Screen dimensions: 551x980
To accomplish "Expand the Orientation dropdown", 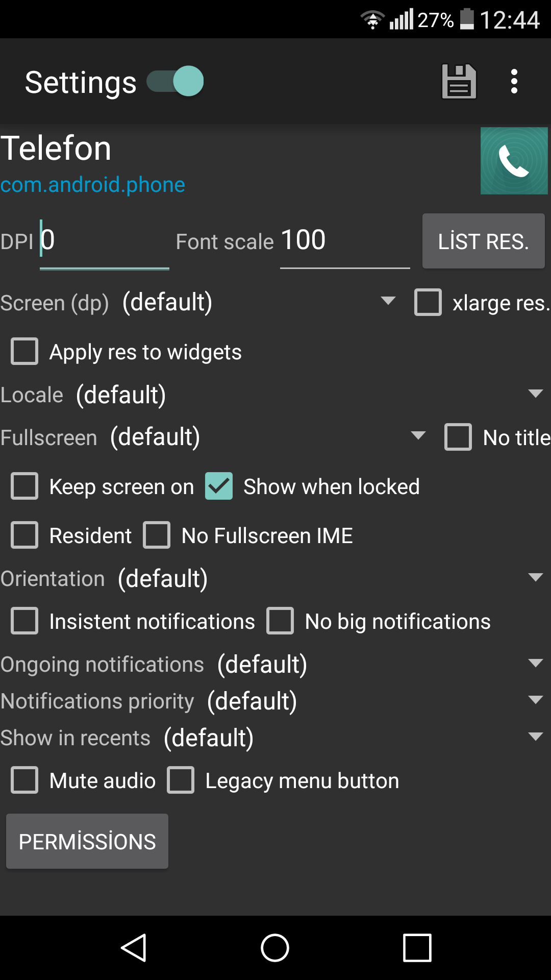I will [x=332, y=578].
